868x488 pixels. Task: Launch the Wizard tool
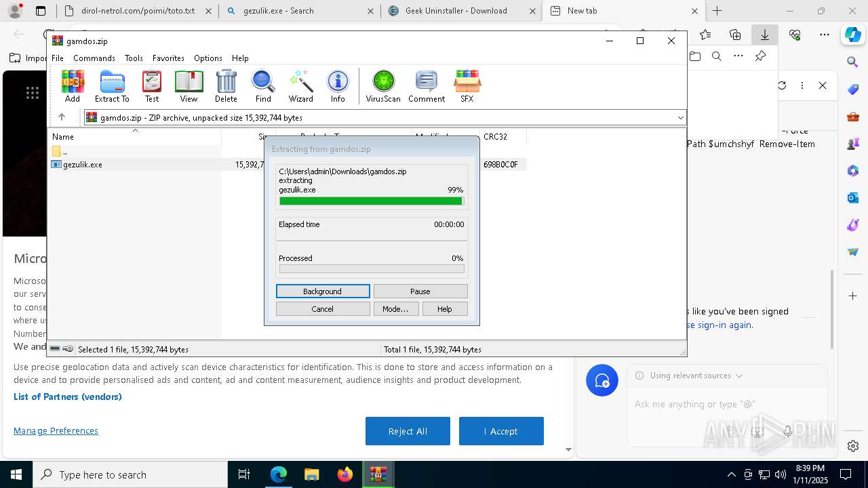pos(300,86)
